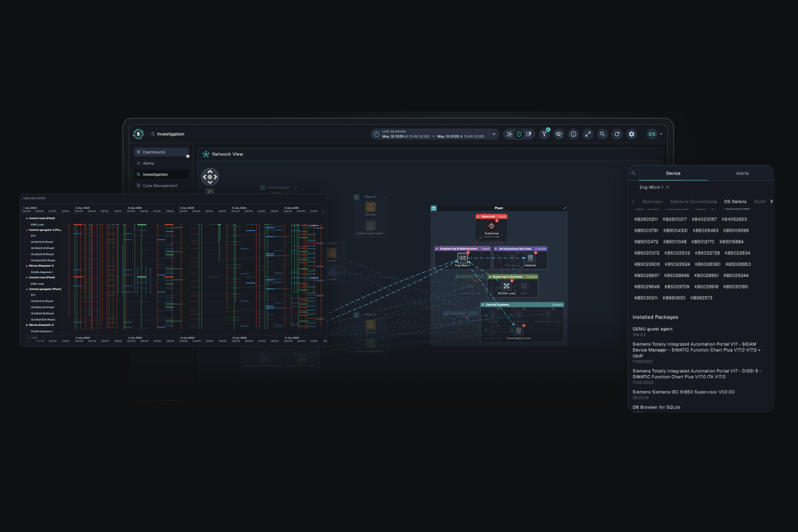
Task: Open the OS user avatar menu
Action: (654, 134)
